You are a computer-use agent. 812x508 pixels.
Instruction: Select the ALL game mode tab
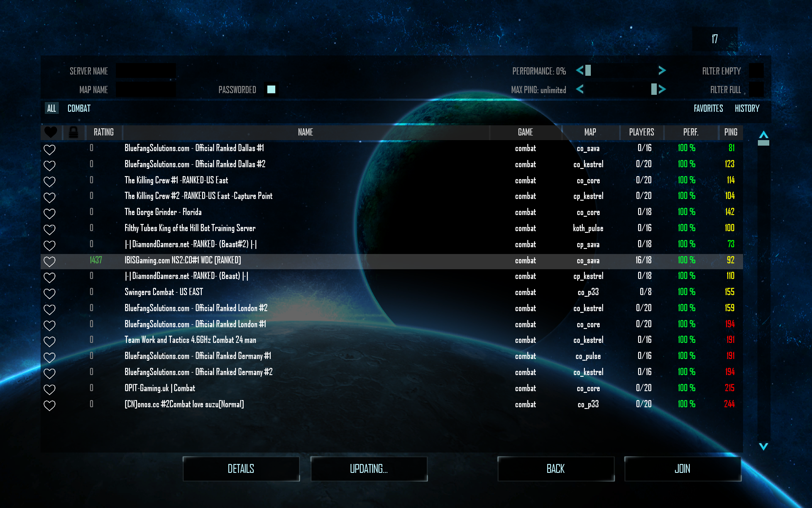(x=52, y=108)
